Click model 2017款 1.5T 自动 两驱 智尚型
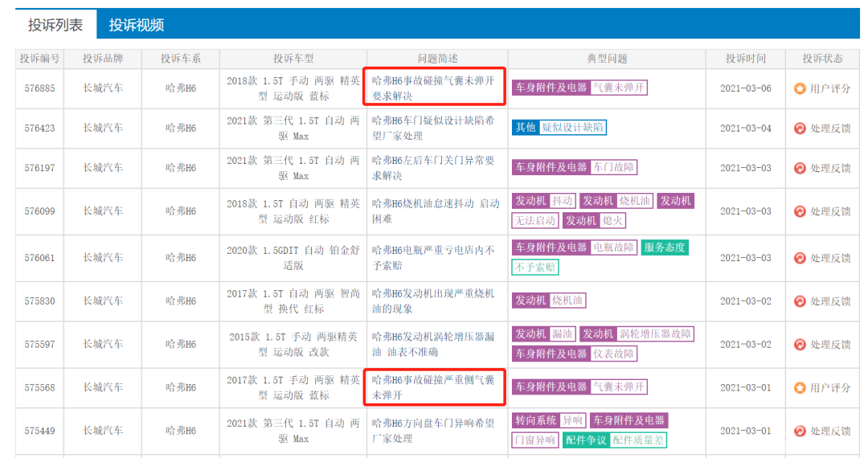 [293, 301]
